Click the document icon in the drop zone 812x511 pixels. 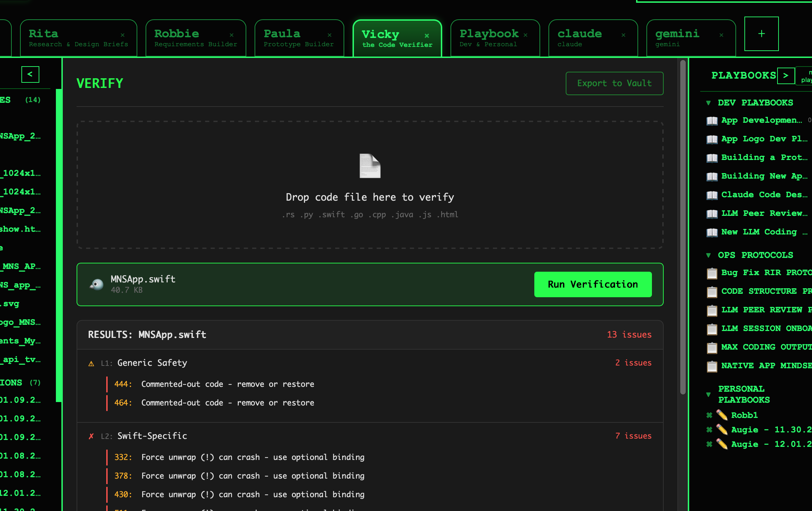click(370, 166)
